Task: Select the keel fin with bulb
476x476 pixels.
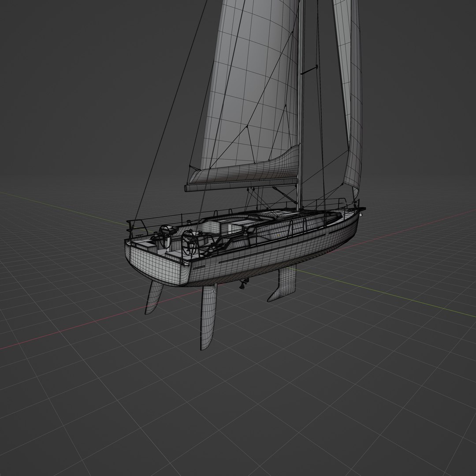Action: point(283,284)
